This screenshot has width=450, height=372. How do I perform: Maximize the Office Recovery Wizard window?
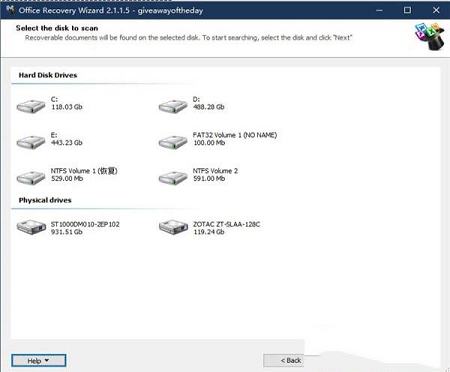[x=407, y=10]
